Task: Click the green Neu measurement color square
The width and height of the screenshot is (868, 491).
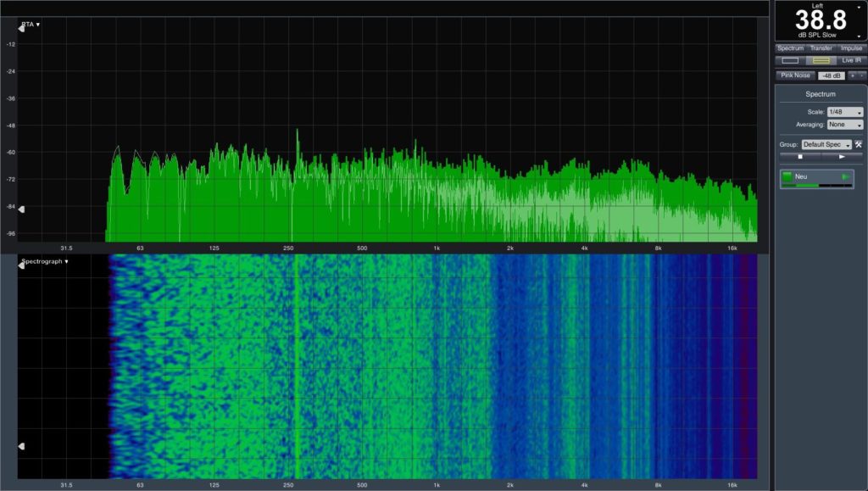Action: coord(787,176)
